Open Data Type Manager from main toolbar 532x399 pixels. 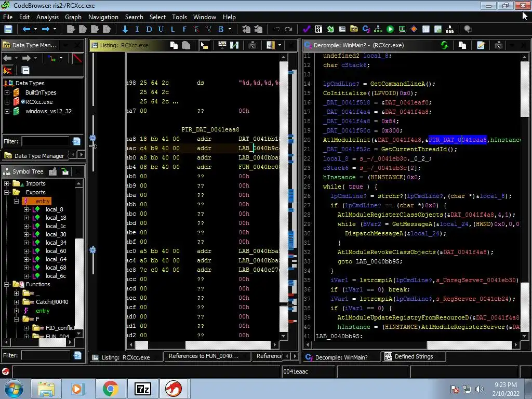[x=354, y=29]
